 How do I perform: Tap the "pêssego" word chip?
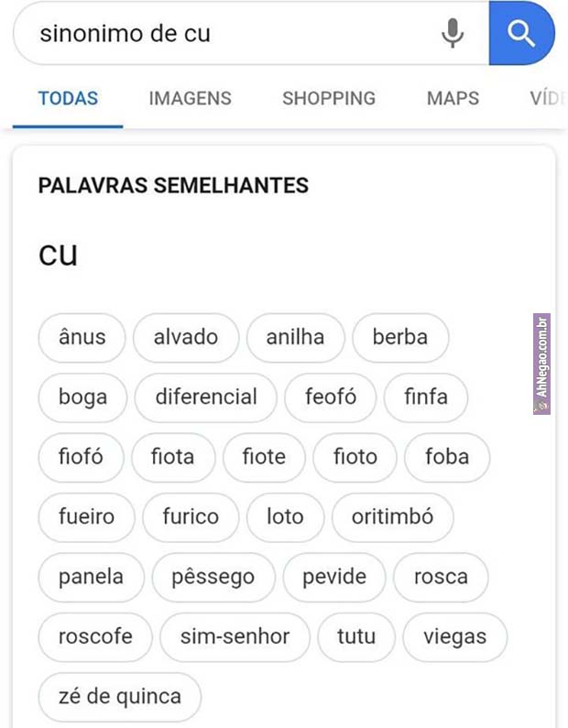213,577
